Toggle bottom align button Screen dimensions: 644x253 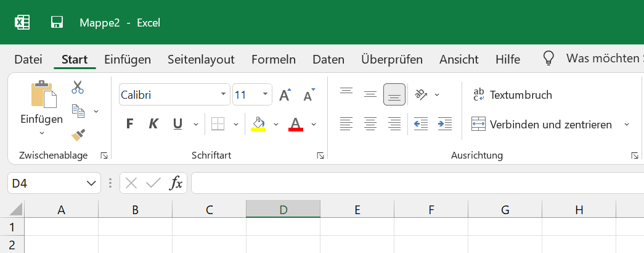pos(394,94)
